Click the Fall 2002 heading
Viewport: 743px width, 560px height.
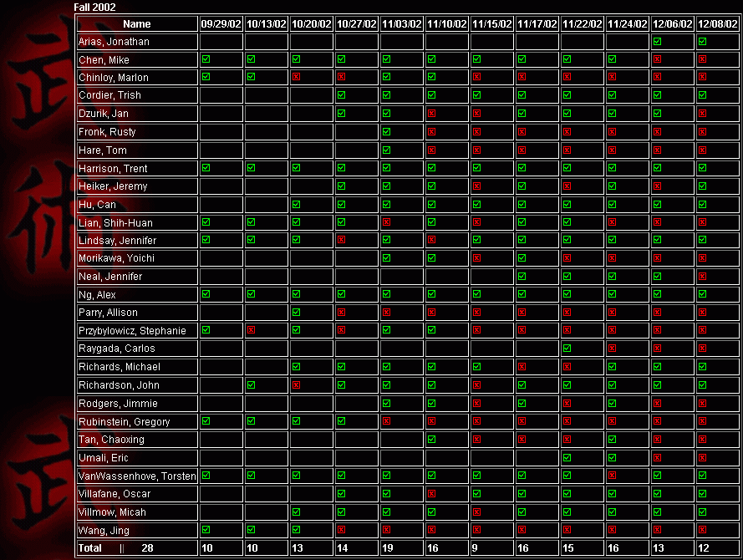tap(94, 7)
